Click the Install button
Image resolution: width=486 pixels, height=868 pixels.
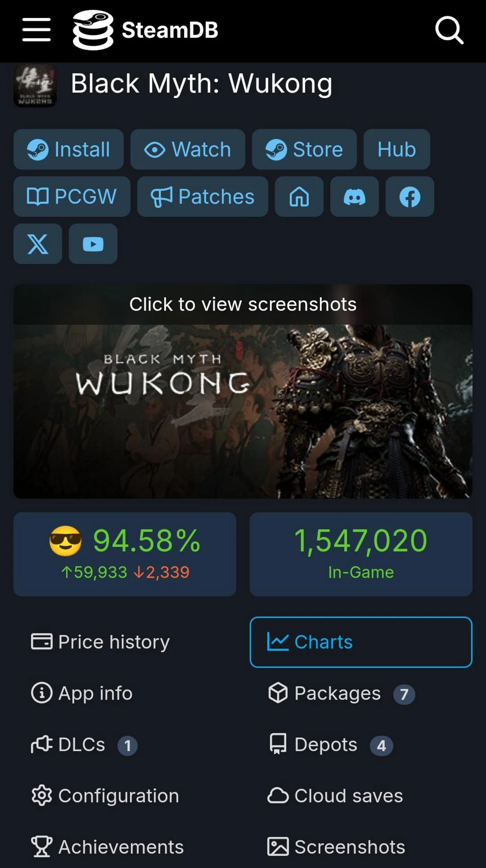click(69, 149)
